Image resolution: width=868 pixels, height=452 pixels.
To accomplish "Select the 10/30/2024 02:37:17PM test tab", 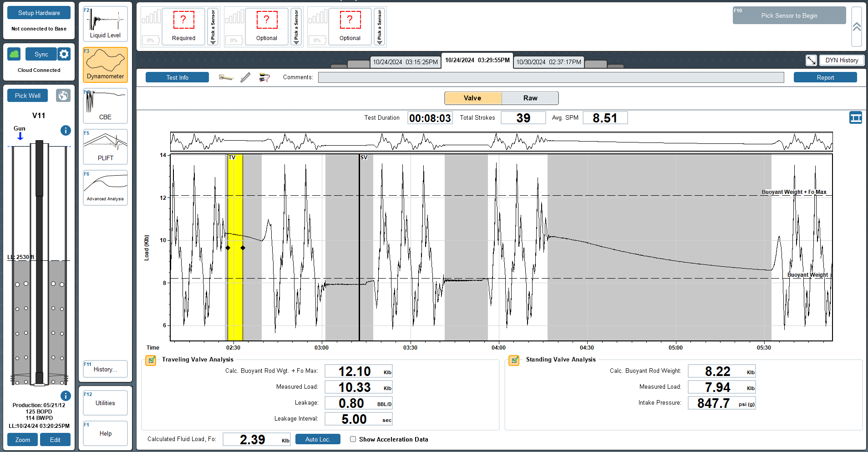I will [x=548, y=62].
